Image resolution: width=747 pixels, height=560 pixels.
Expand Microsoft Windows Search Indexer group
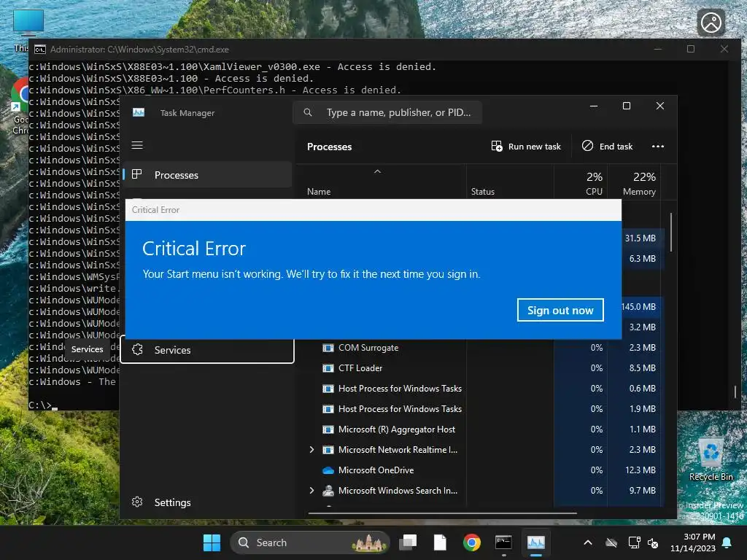point(311,491)
